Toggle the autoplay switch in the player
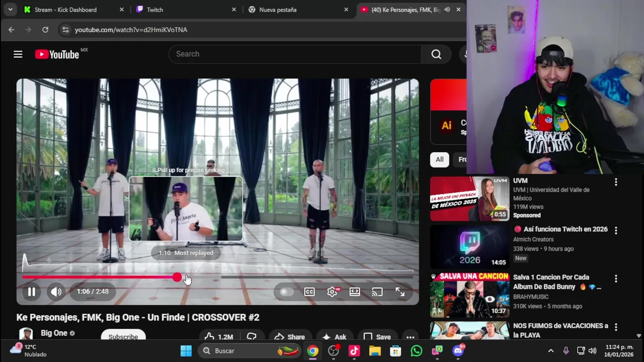Image resolution: width=644 pixels, height=362 pixels. click(285, 292)
